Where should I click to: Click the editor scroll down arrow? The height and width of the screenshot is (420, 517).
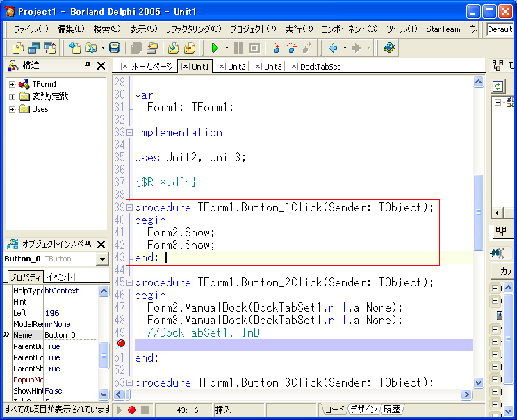tap(478, 382)
